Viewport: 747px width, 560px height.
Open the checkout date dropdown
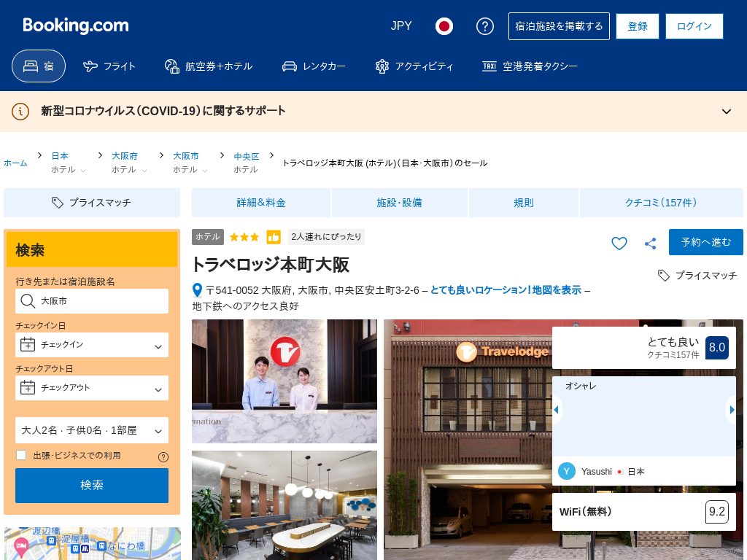coord(92,388)
